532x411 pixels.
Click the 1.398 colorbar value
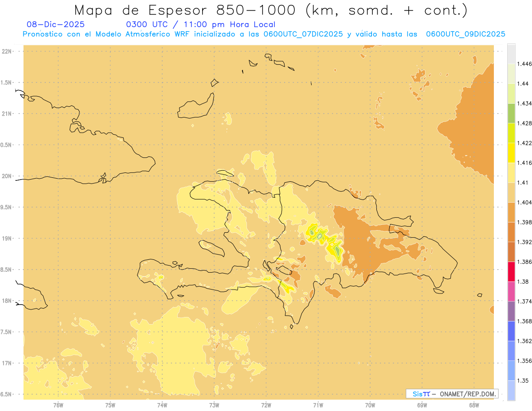(x=525, y=222)
